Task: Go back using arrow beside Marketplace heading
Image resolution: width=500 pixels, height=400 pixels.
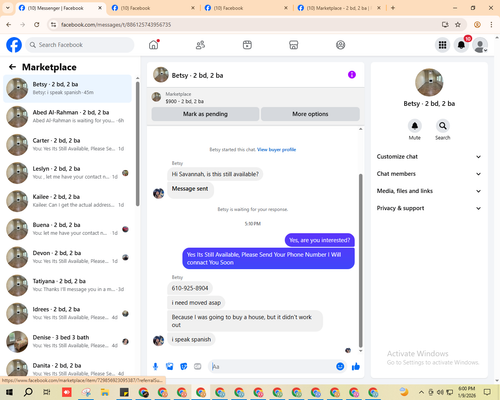Action: 12,67
